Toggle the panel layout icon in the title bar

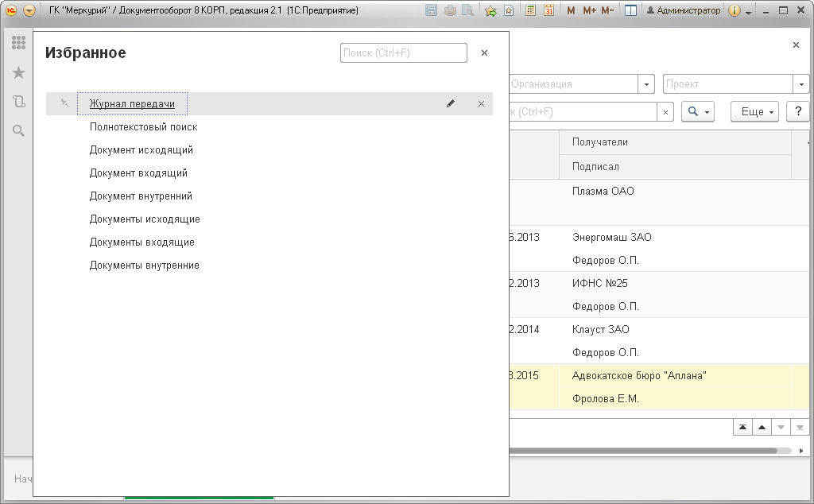(x=630, y=10)
